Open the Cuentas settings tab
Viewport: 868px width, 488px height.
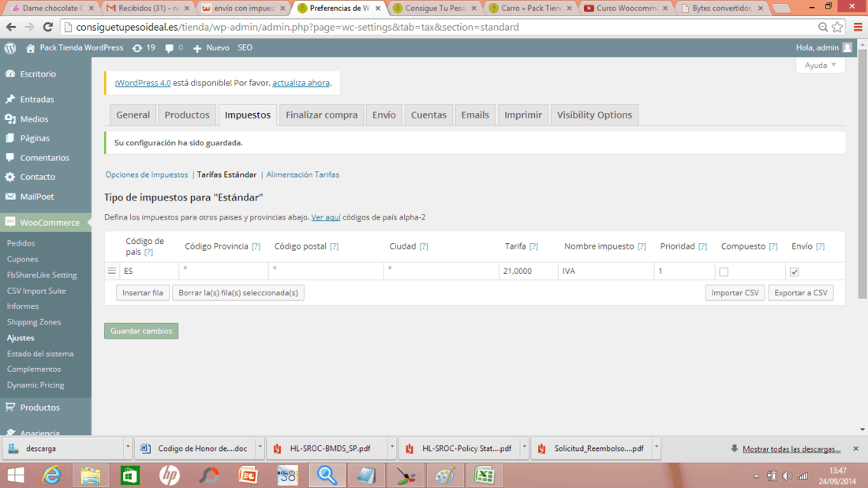point(428,114)
